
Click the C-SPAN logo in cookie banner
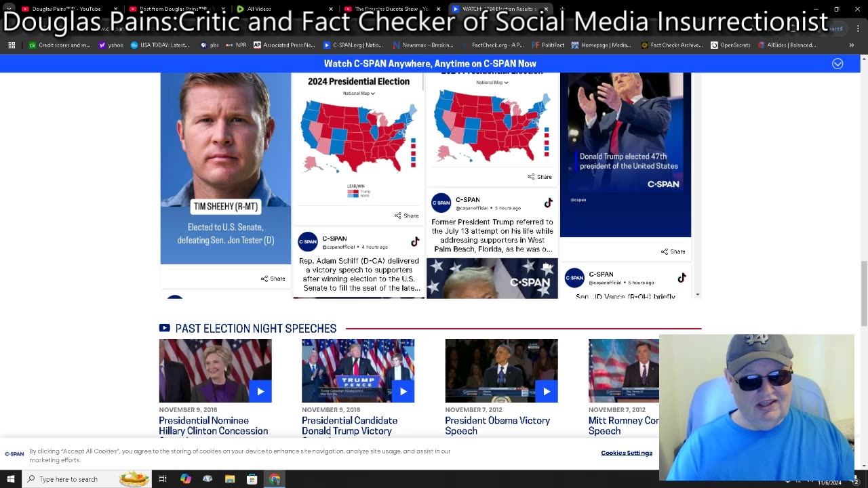(14, 453)
